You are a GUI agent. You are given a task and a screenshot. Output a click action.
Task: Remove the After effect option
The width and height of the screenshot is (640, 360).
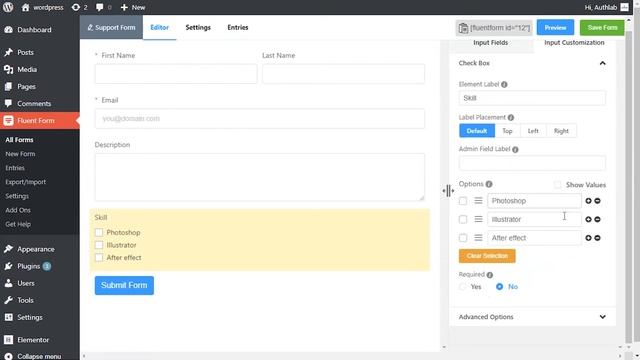[598, 238]
